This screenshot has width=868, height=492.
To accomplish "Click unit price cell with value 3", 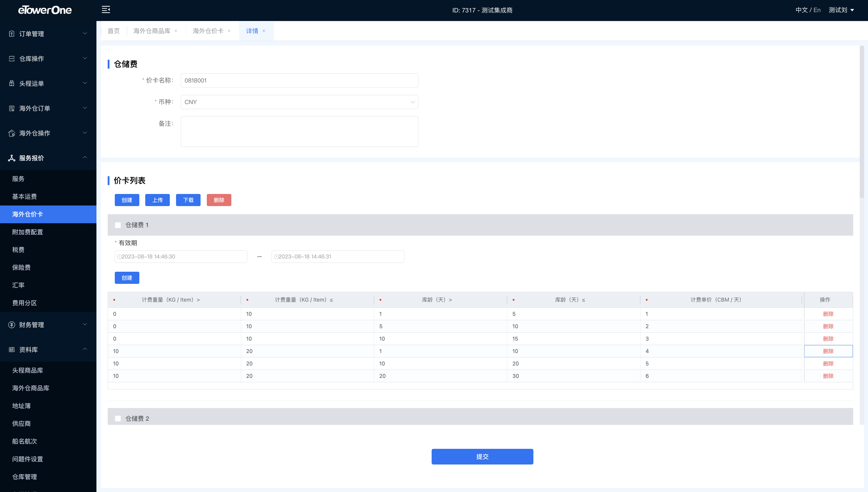I will tap(721, 339).
